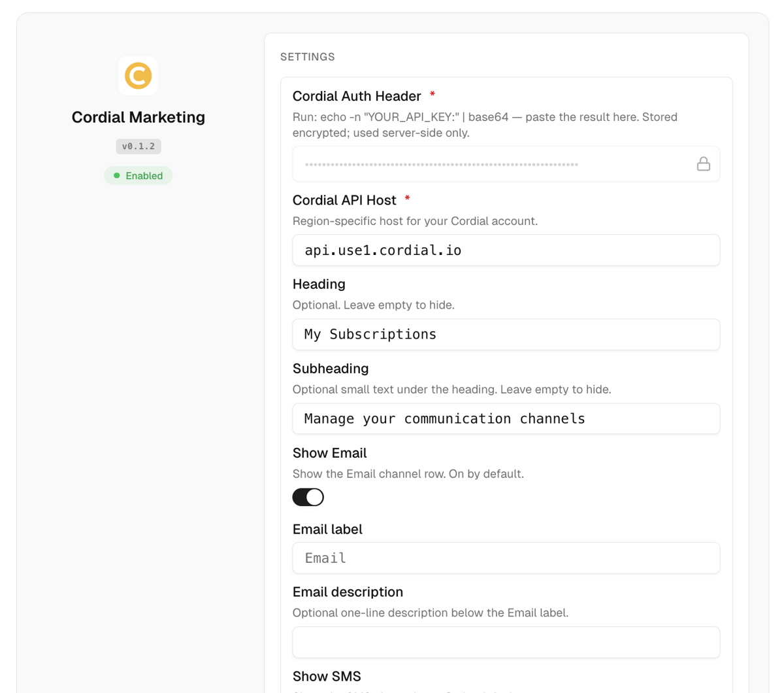Click the Cordial Auth Header label
The image size is (784, 693).
357,96
